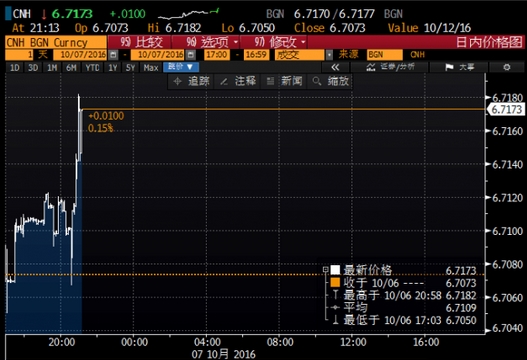The width and height of the screenshot is (527, 360).
Task: Click the end date 10/07/2016 field
Action: [158, 54]
